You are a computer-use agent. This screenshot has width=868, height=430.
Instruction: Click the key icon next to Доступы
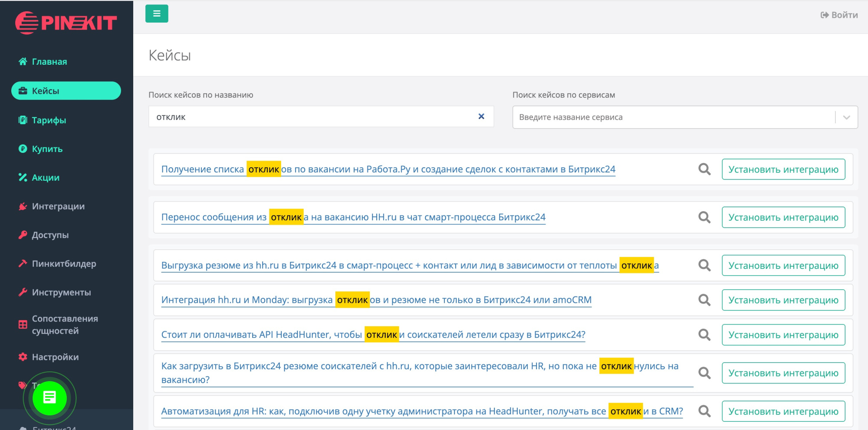click(x=23, y=235)
